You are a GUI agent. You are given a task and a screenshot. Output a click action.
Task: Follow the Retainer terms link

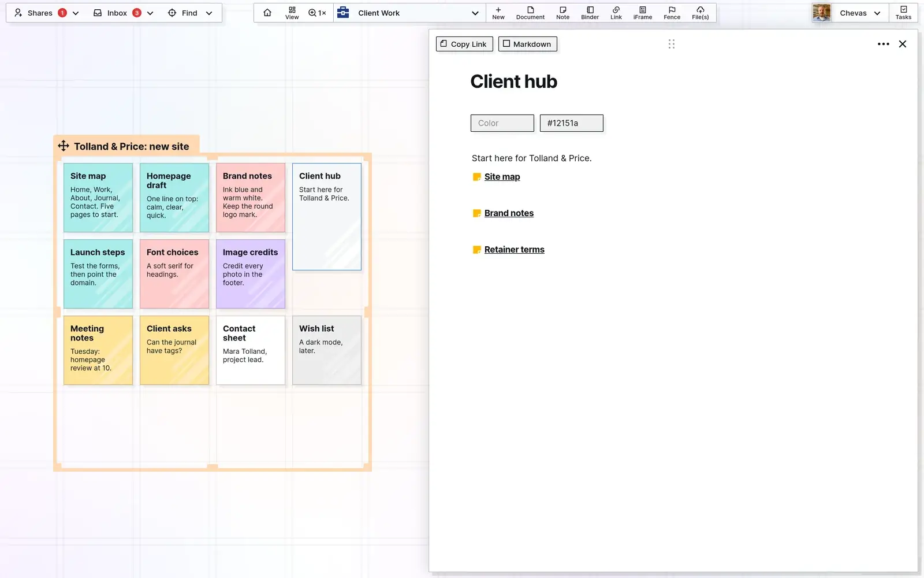[x=514, y=250]
